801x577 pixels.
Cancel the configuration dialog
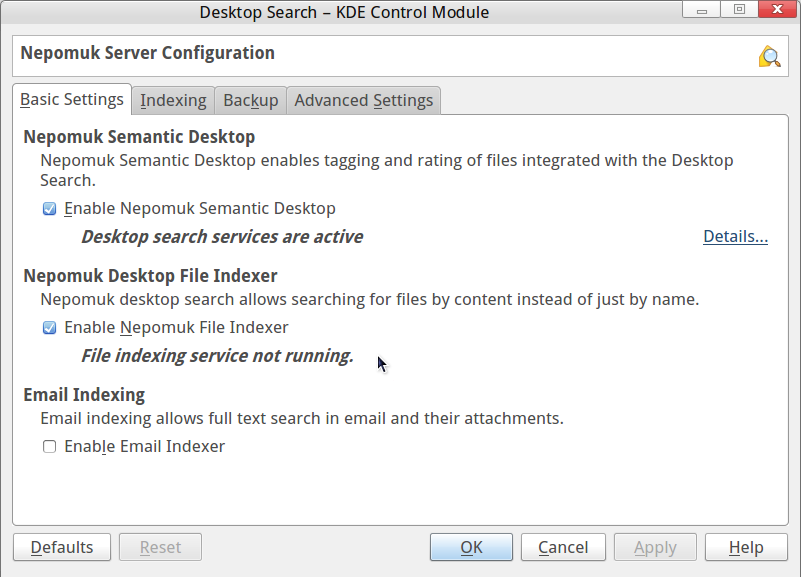point(563,547)
